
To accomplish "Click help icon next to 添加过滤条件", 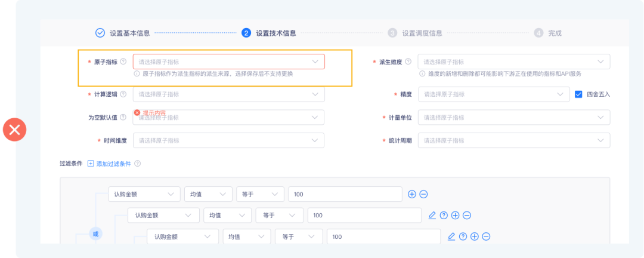I will point(138,164).
